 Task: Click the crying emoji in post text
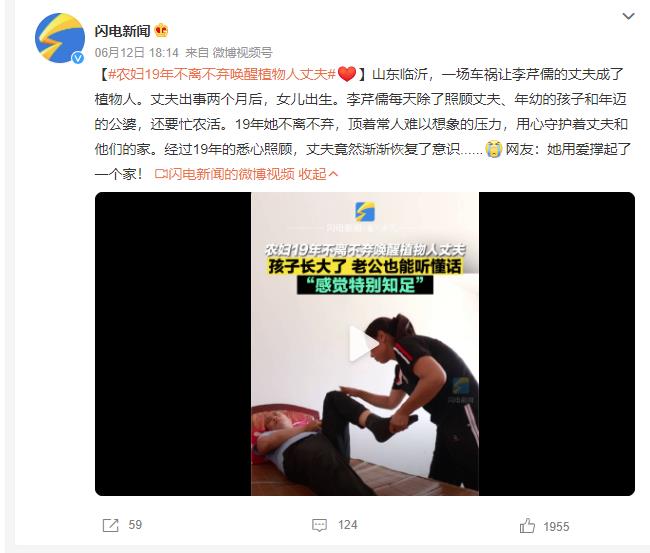[x=494, y=149]
